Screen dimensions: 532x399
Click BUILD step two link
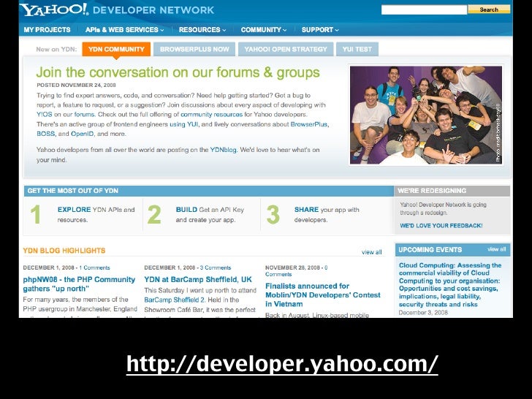coord(186,210)
